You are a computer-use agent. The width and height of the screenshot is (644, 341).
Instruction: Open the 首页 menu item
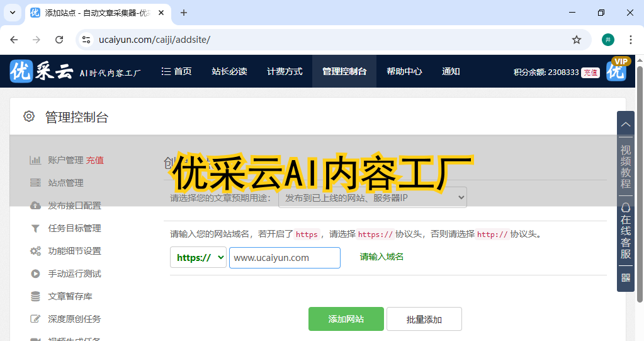pyautogui.click(x=177, y=72)
